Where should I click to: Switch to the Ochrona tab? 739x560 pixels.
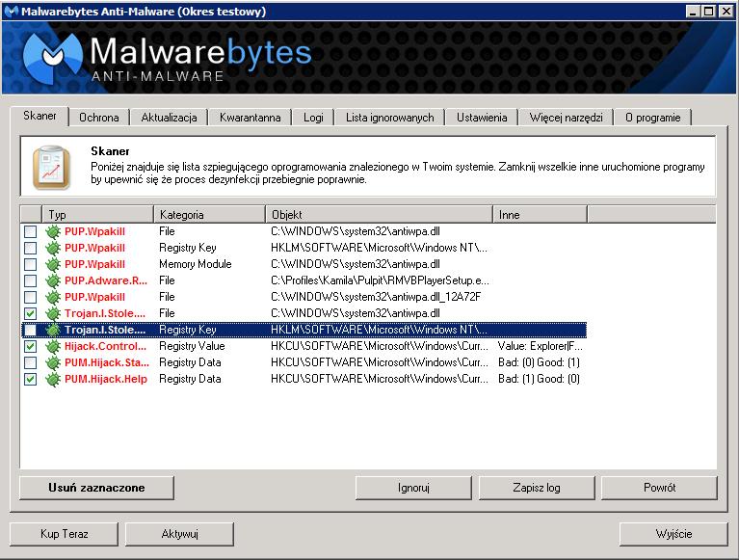99,118
